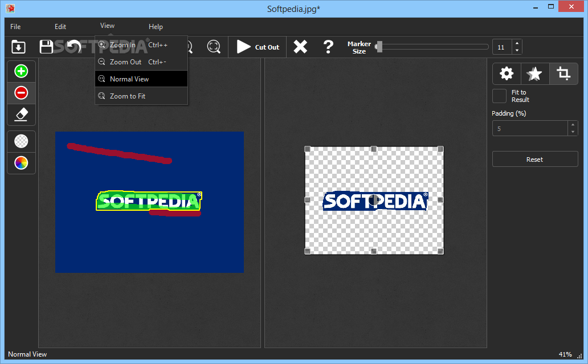
Task: Open the Edit menu
Action: (60, 27)
